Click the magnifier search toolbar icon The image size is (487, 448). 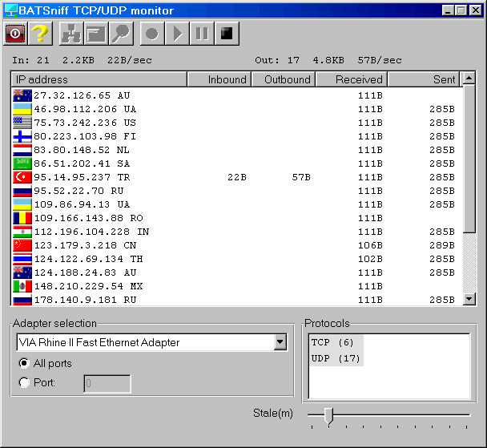[x=121, y=33]
